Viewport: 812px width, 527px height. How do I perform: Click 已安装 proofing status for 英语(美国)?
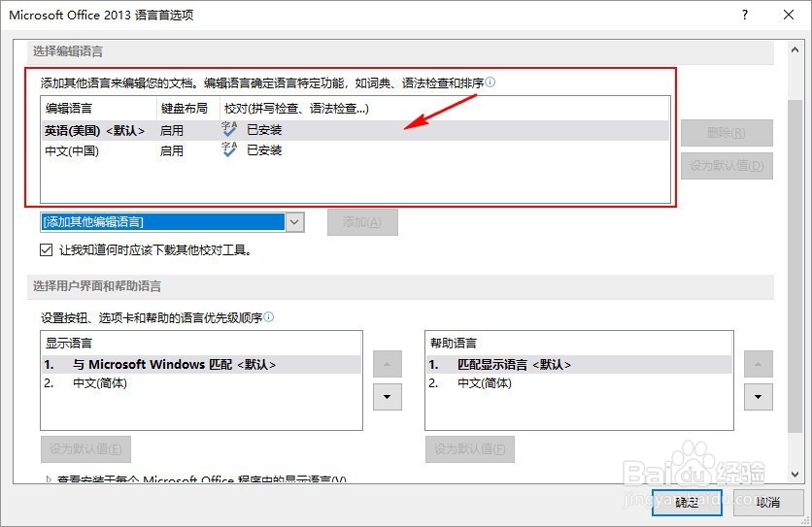[x=264, y=130]
